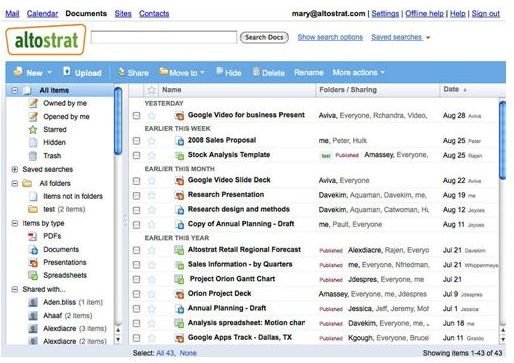
Task: Click the altostrat logo
Action: pos(46,40)
